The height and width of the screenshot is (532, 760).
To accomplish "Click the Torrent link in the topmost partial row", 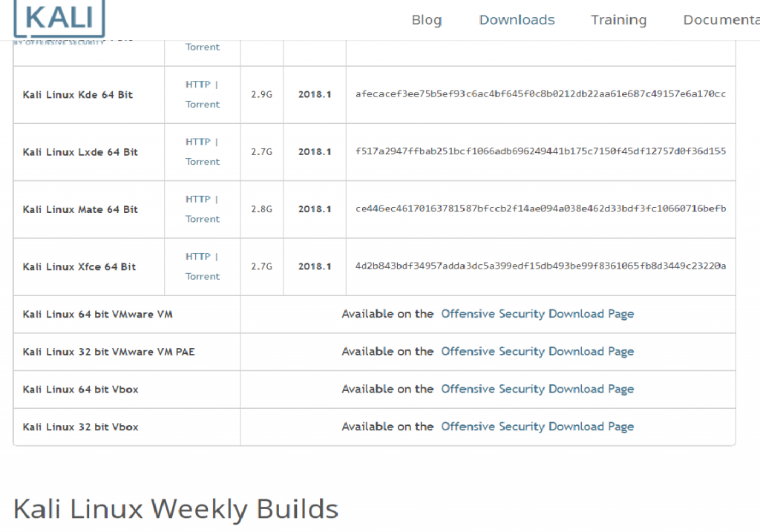I will click(203, 47).
